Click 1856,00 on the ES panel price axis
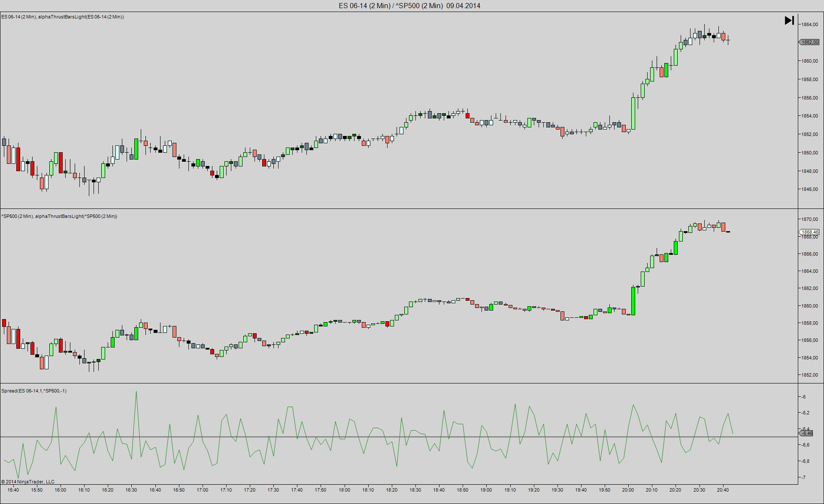Screen dimensions: 824x504 click(x=809, y=98)
